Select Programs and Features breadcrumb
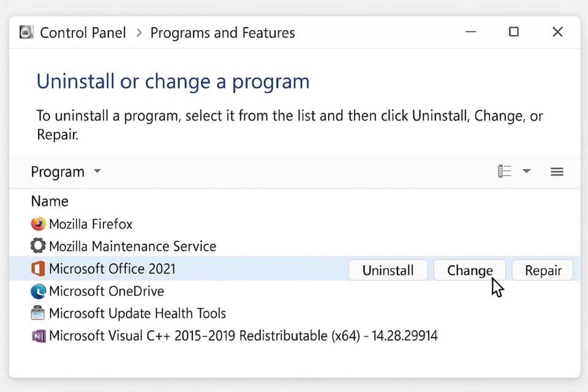 tap(222, 32)
